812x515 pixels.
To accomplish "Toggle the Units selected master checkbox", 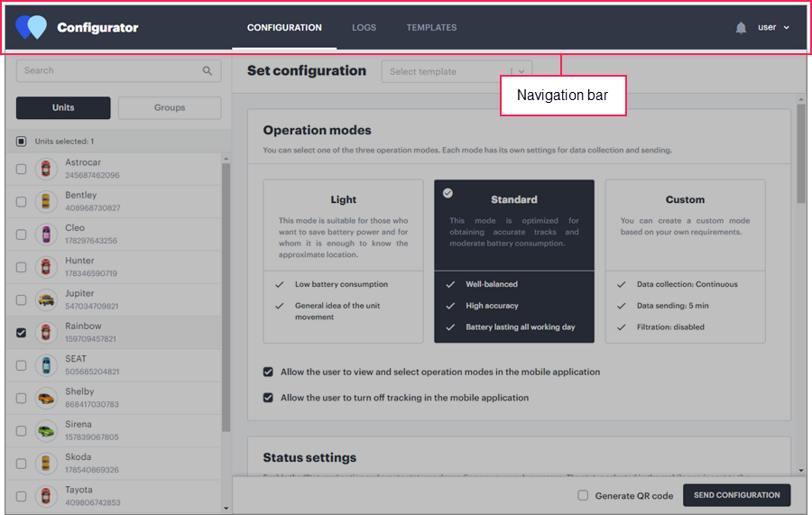I will pos(22,142).
